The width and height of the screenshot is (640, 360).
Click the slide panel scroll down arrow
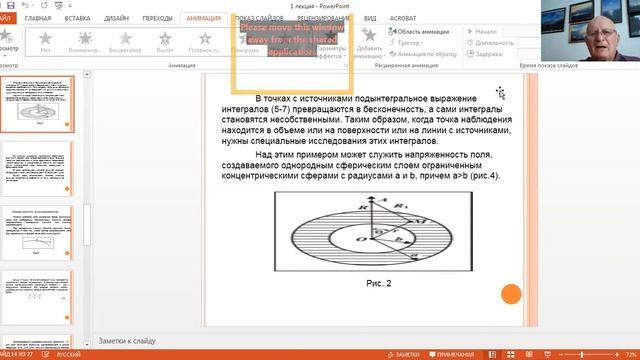point(87,345)
